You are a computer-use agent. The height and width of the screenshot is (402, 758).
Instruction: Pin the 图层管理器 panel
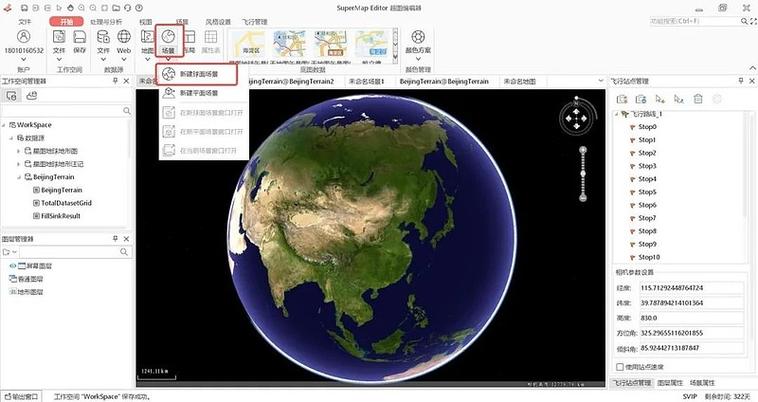pyautogui.click(x=115, y=239)
